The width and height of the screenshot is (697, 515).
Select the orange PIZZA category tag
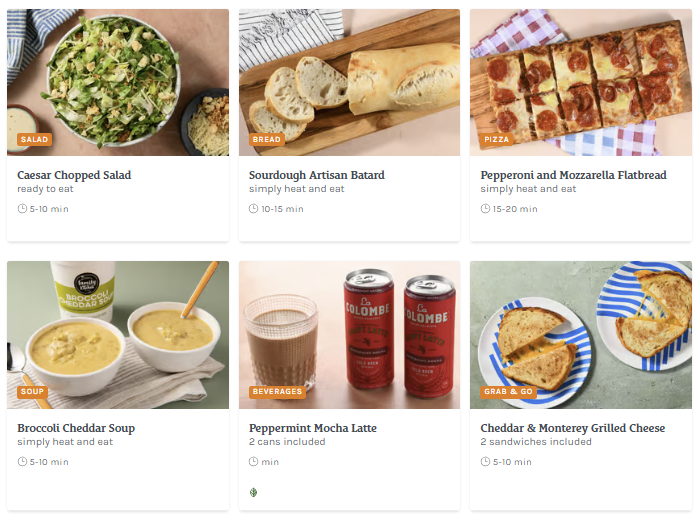click(x=497, y=140)
